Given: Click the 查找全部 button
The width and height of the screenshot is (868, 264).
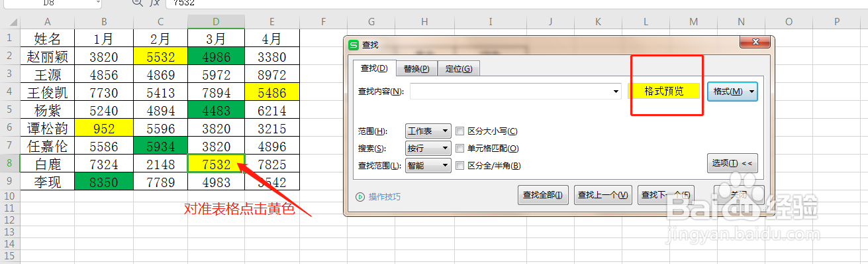Looking at the screenshot, I should (542, 195).
